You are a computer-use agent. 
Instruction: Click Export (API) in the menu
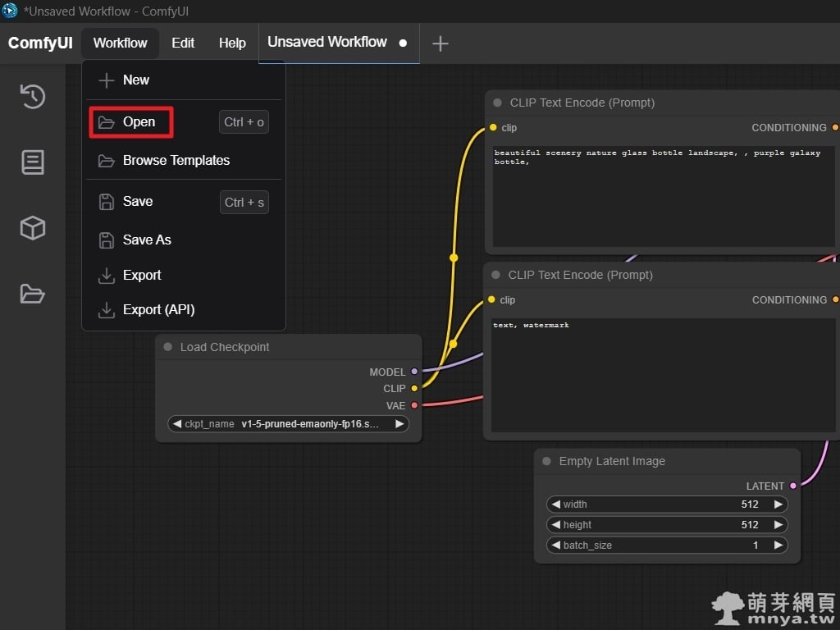pyautogui.click(x=158, y=310)
